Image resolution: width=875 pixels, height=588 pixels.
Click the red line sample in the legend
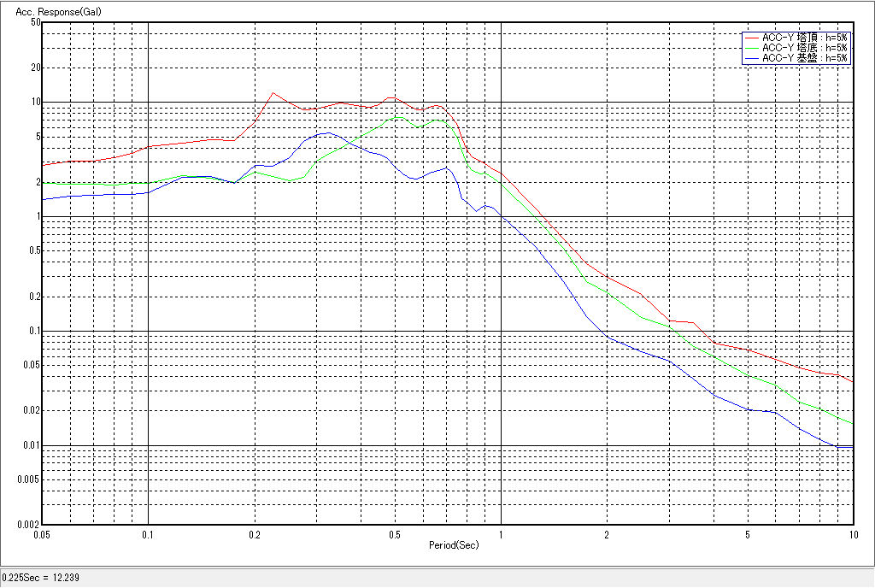coord(751,38)
